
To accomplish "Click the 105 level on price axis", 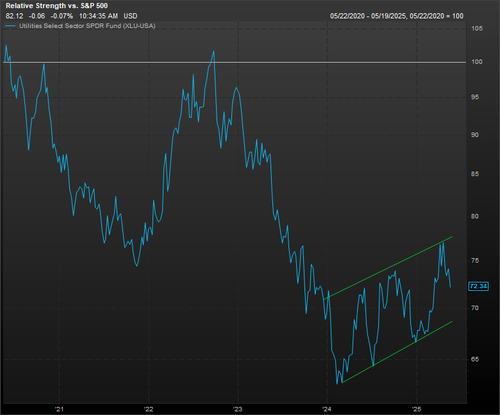I will click(477, 29).
